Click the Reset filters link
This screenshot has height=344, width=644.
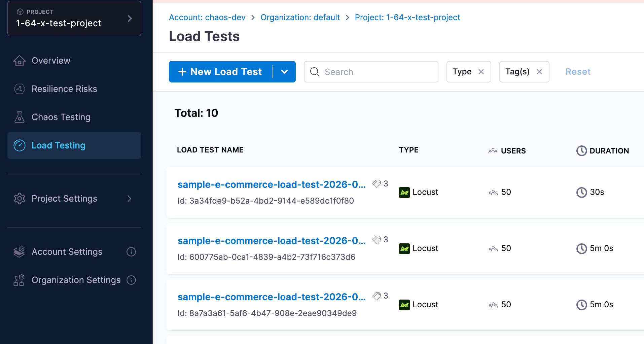pos(578,71)
